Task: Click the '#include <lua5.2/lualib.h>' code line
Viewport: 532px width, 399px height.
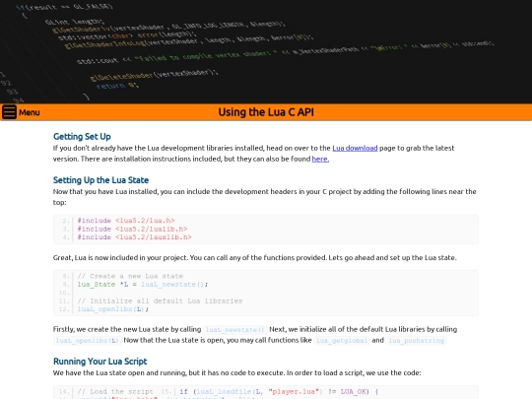Action: [x=132, y=229]
